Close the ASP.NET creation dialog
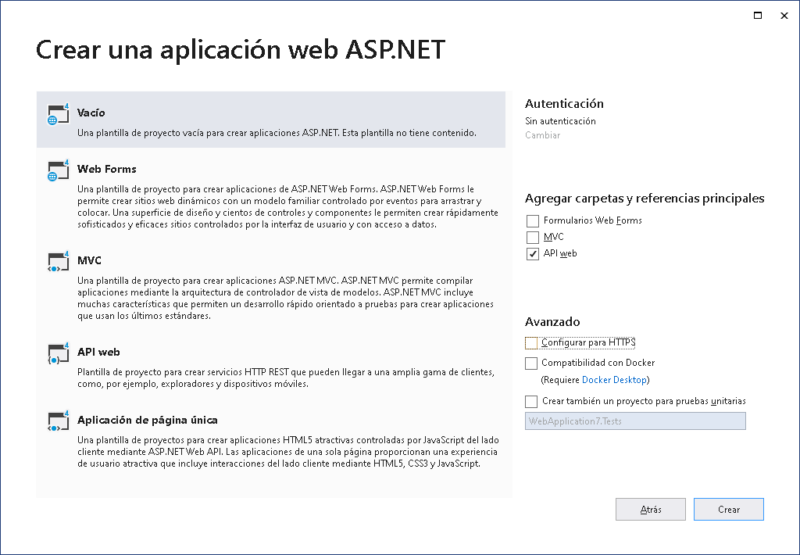This screenshot has height=555, width=800. (x=784, y=15)
